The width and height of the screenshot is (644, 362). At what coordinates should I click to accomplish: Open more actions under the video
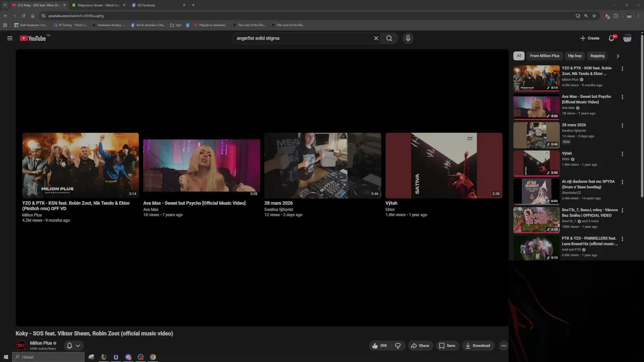[x=504, y=346]
